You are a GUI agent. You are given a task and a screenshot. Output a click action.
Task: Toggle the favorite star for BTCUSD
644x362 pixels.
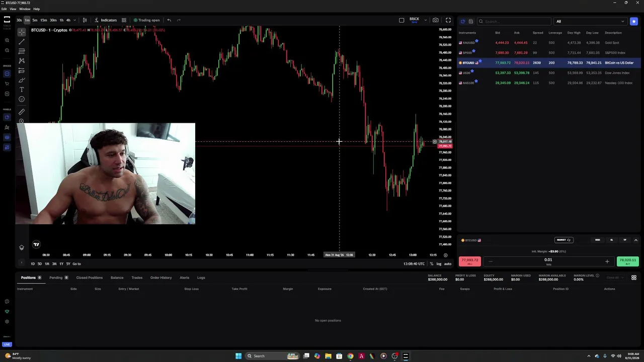click(x=480, y=61)
